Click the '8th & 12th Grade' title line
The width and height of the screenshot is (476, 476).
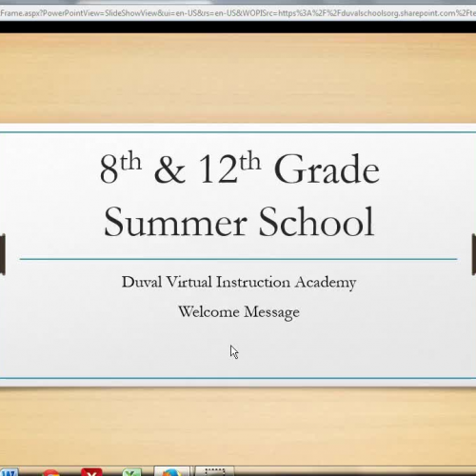pos(240,168)
